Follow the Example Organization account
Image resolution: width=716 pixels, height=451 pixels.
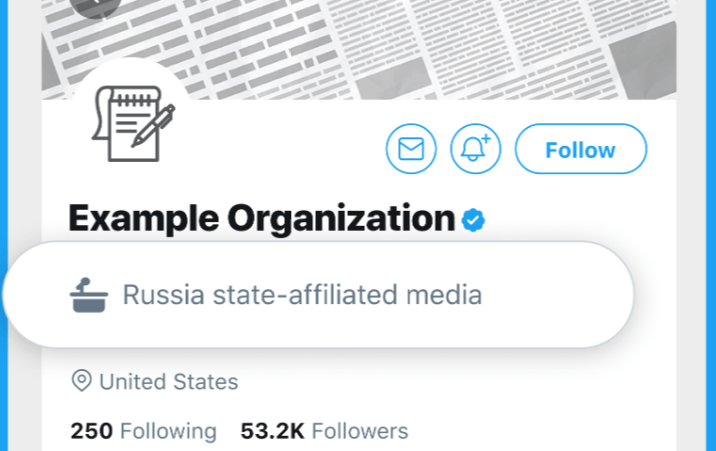(x=581, y=149)
